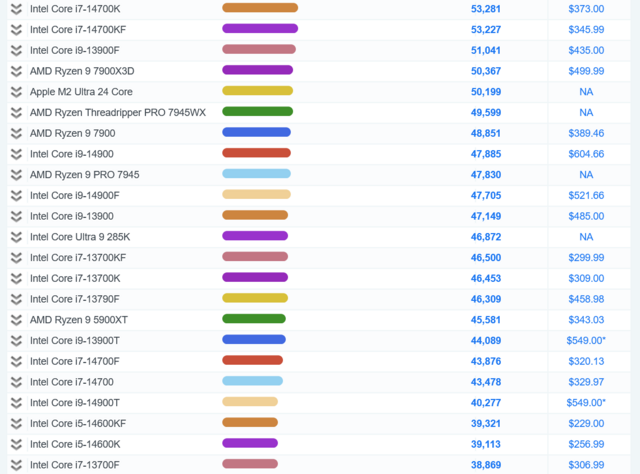Expand the AMD Ryzen 9 7900X3D row chevron
640x474 pixels.
click(16, 71)
